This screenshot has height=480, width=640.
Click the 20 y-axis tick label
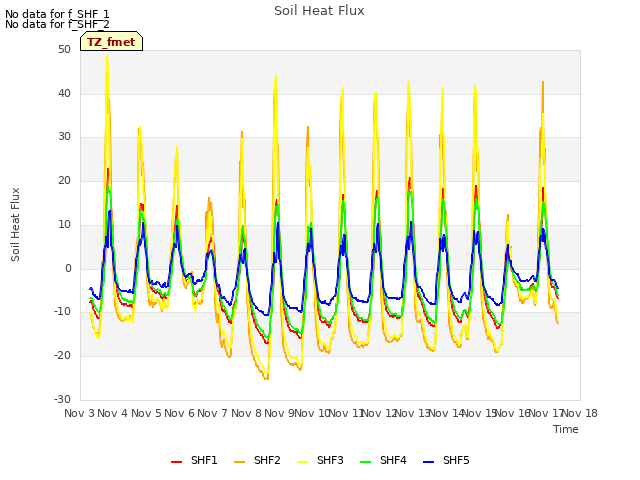click(64, 180)
